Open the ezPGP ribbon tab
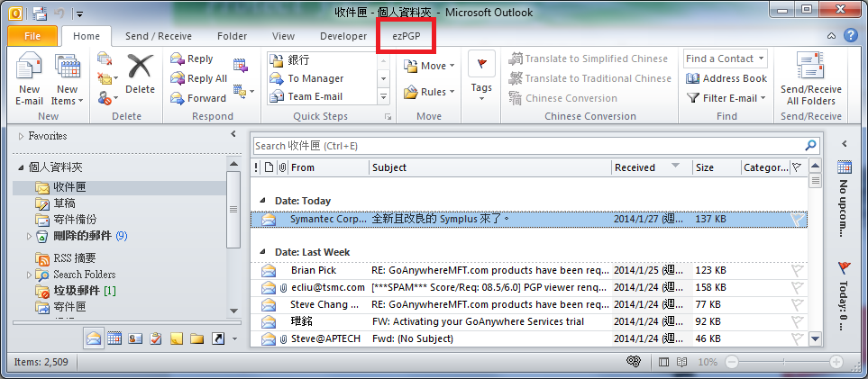This screenshot has width=868, height=379. tap(406, 36)
